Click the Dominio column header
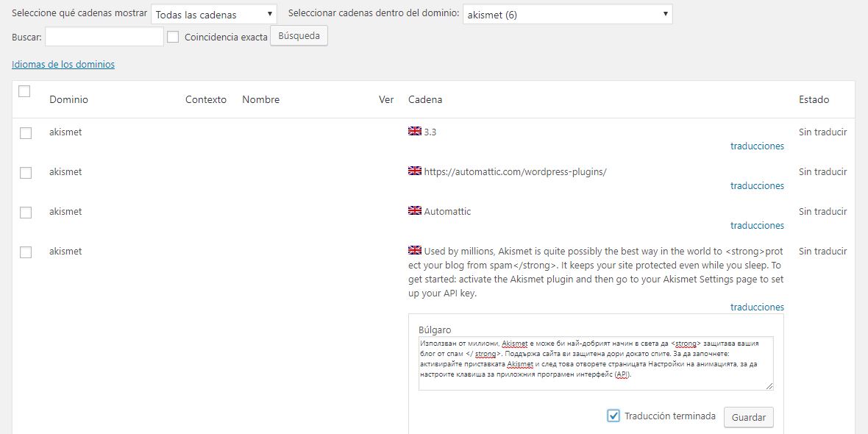 (68, 99)
